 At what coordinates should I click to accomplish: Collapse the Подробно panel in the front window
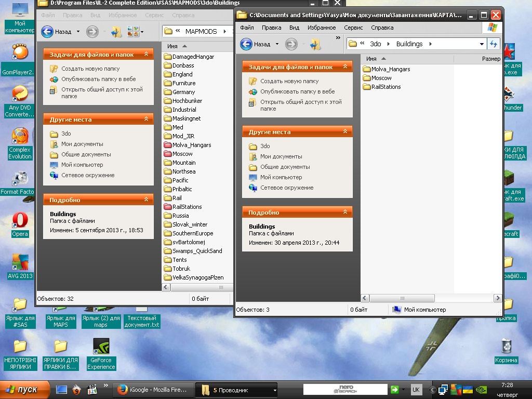tap(344, 212)
